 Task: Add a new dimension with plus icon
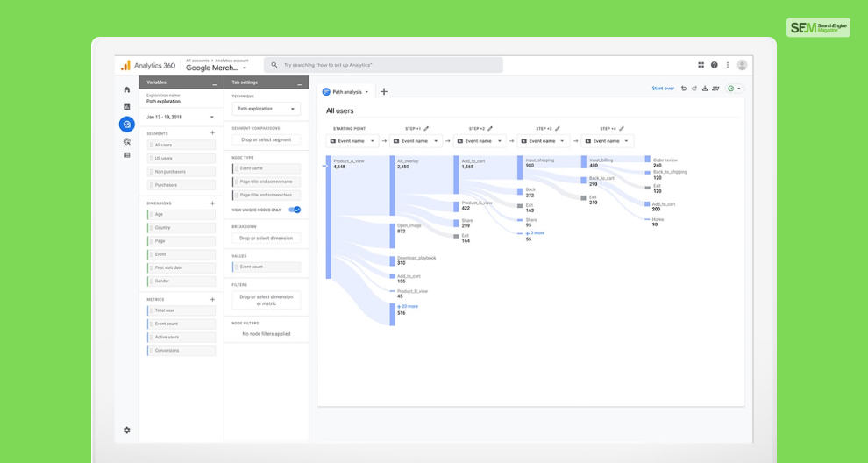(x=212, y=203)
